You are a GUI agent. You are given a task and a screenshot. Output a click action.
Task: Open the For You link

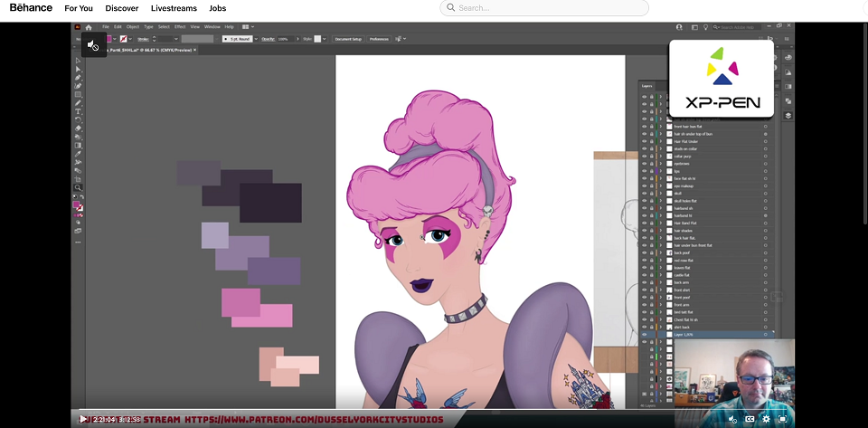79,8
